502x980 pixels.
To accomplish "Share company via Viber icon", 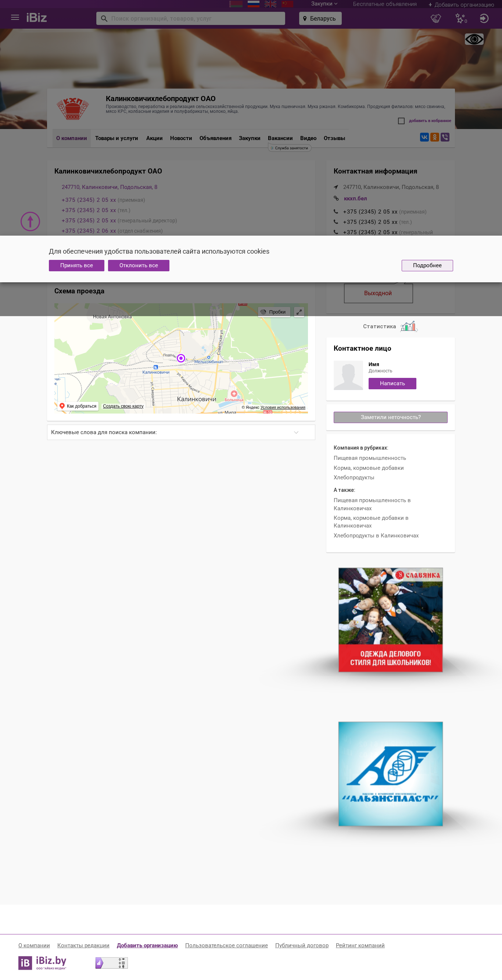I will coord(445,137).
